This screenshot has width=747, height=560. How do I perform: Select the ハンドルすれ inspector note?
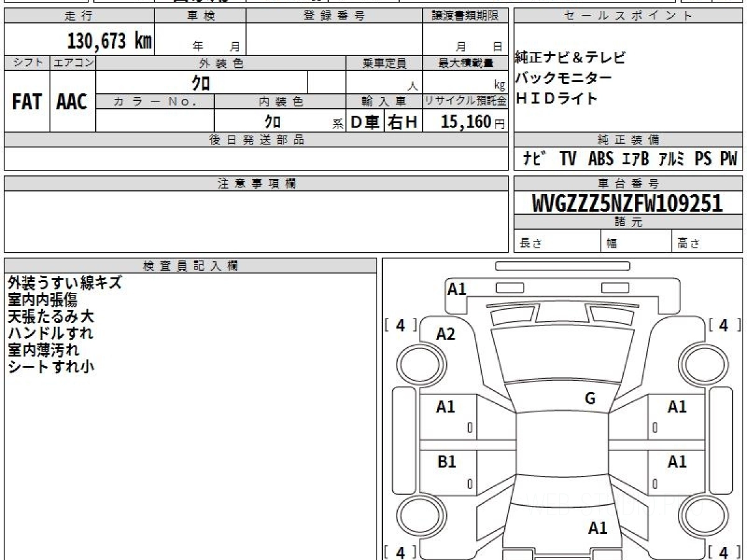(50, 334)
